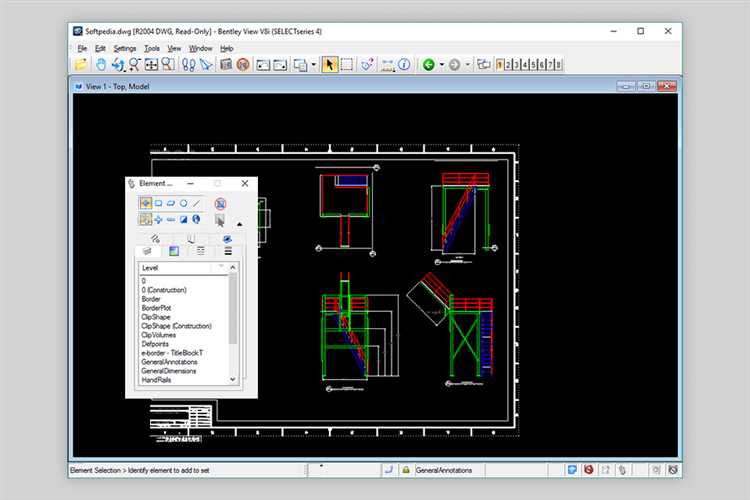Click the green View Previous arrow
Image resolution: width=750 pixels, height=500 pixels.
429,65
